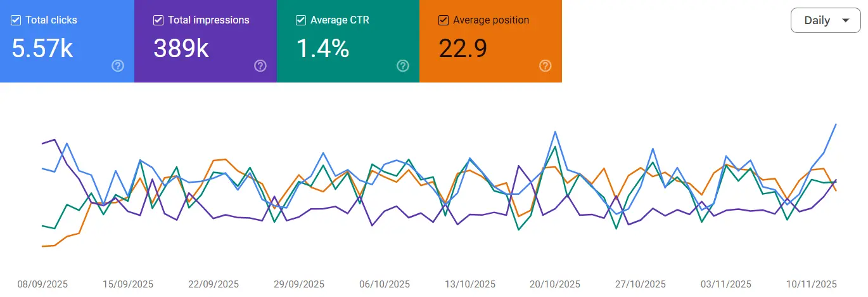
Task: Select the blue Total clicks metric card
Action: click(67, 41)
